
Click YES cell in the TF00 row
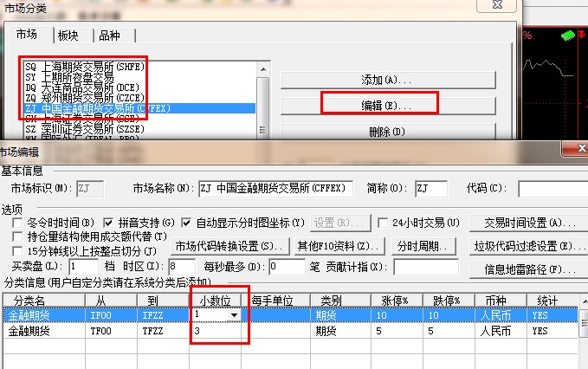click(552, 331)
